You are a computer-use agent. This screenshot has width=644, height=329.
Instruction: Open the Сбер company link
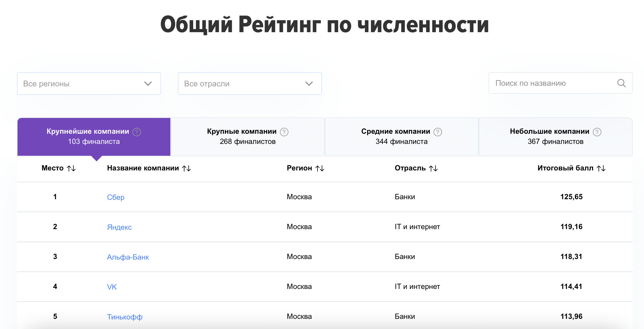(x=116, y=197)
